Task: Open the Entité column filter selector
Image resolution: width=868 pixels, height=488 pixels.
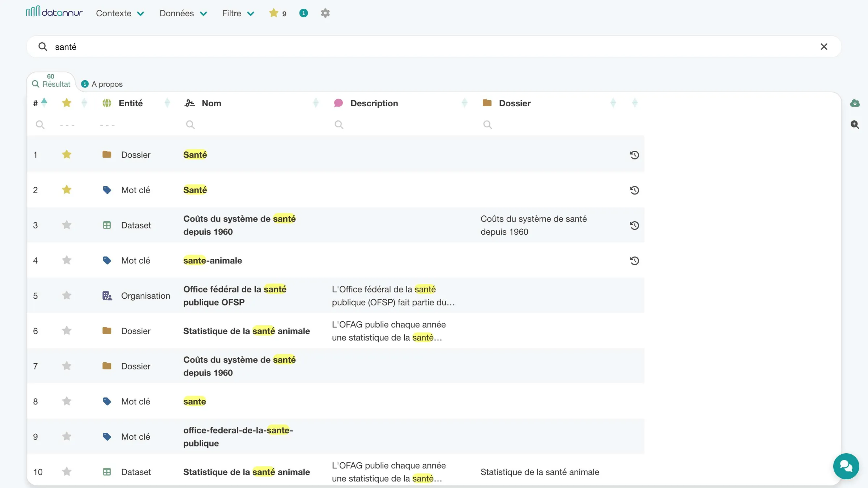Action: click(107, 125)
